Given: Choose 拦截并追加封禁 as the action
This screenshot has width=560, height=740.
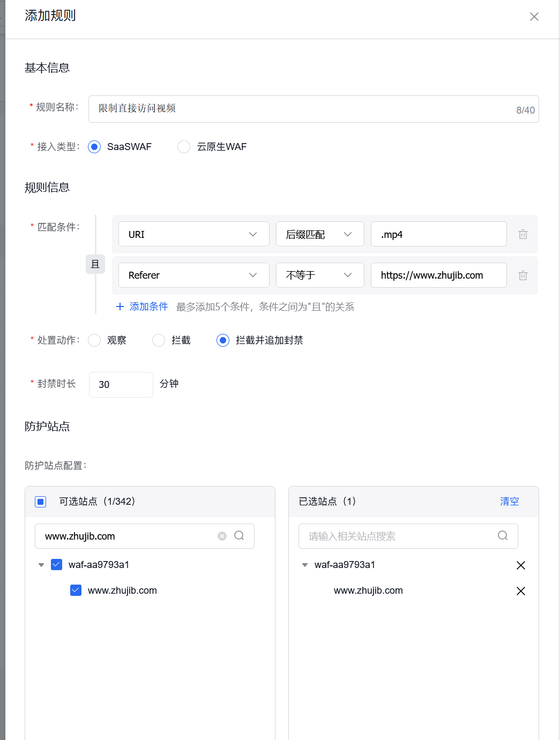Looking at the screenshot, I should tap(223, 340).
